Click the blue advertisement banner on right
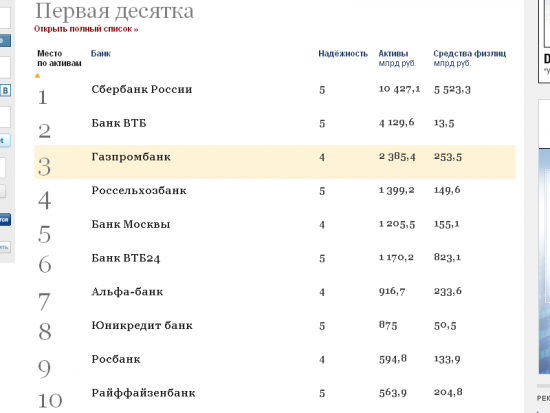 coord(544,261)
